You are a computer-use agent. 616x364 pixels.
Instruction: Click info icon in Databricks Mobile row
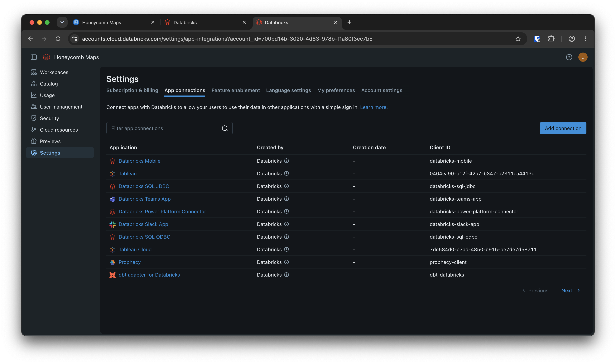click(286, 161)
